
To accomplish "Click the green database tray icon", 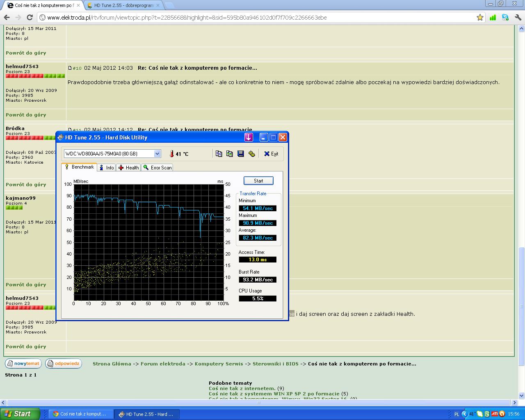I will point(487,414).
